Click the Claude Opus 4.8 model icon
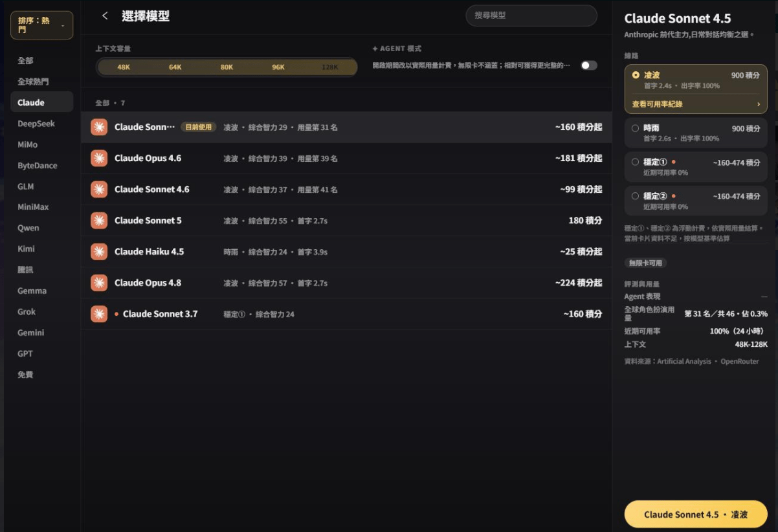 [x=99, y=282]
